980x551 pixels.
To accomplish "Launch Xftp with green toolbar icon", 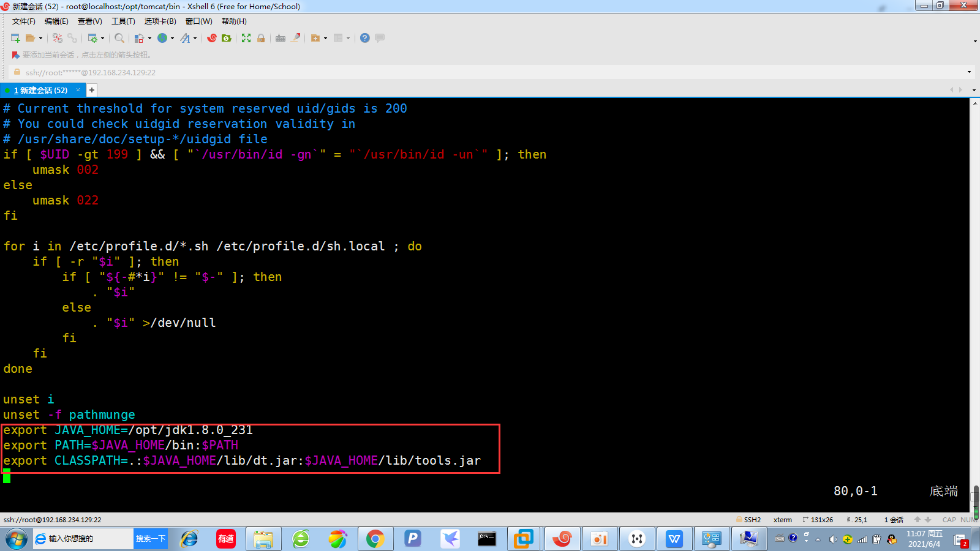I will 227,38.
